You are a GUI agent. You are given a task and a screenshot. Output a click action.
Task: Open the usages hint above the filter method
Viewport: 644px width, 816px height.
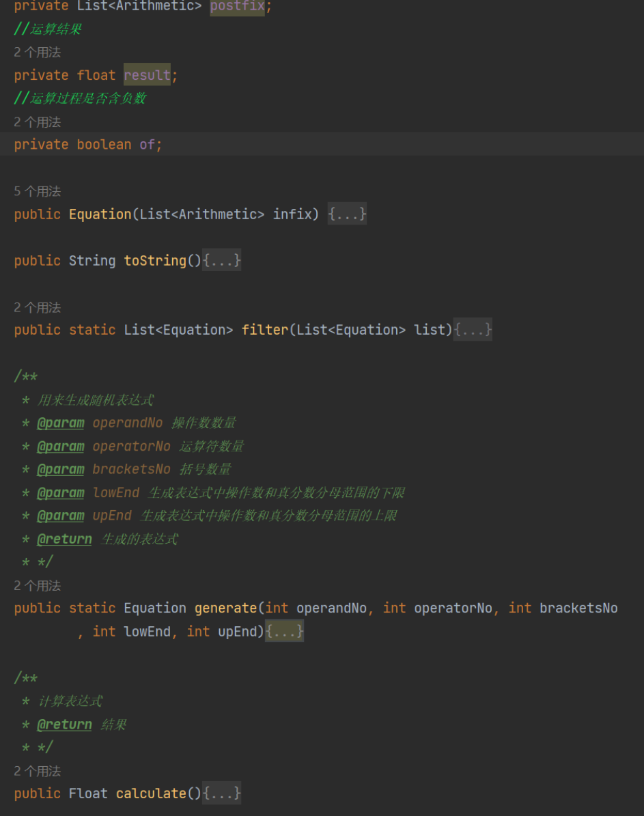[x=38, y=308]
